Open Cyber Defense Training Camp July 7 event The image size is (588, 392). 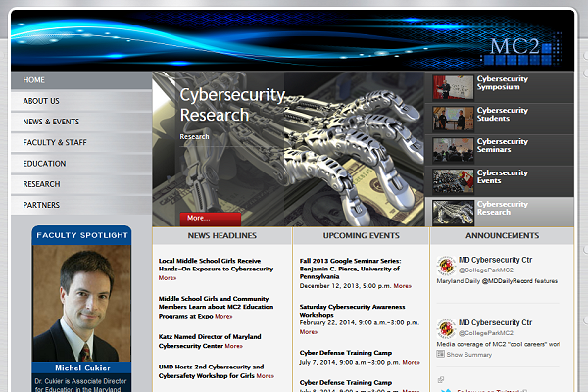pyautogui.click(x=346, y=353)
